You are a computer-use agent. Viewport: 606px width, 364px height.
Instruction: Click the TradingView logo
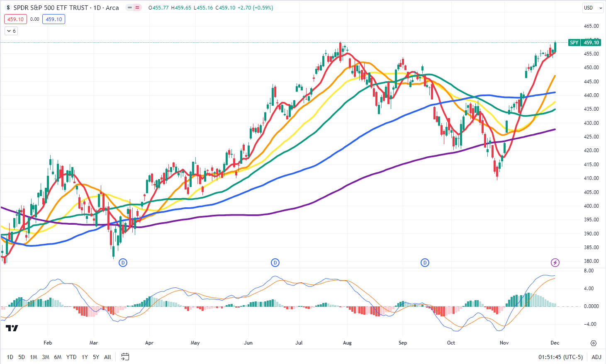(12, 328)
